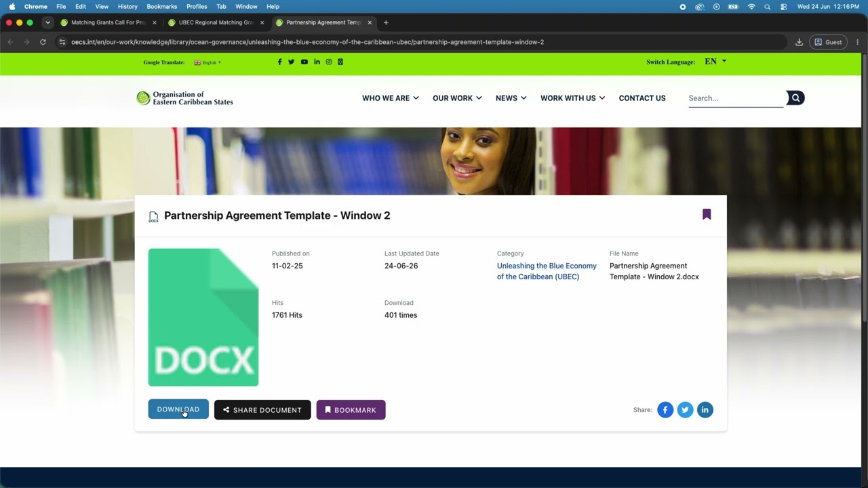The image size is (868, 488).
Task: Share via round LinkedIn icon
Action: pyautogui.click(x=705, y=409)
